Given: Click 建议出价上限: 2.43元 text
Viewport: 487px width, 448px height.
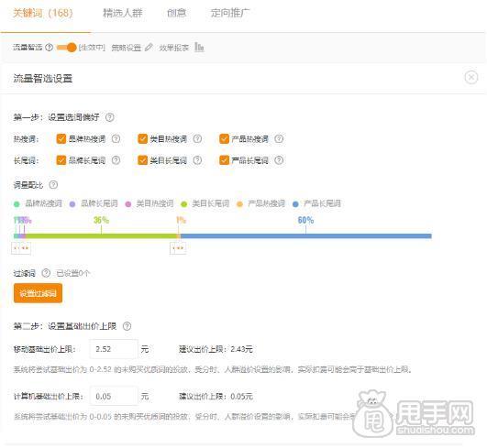Looking at the screenshot, I should 216,349.
